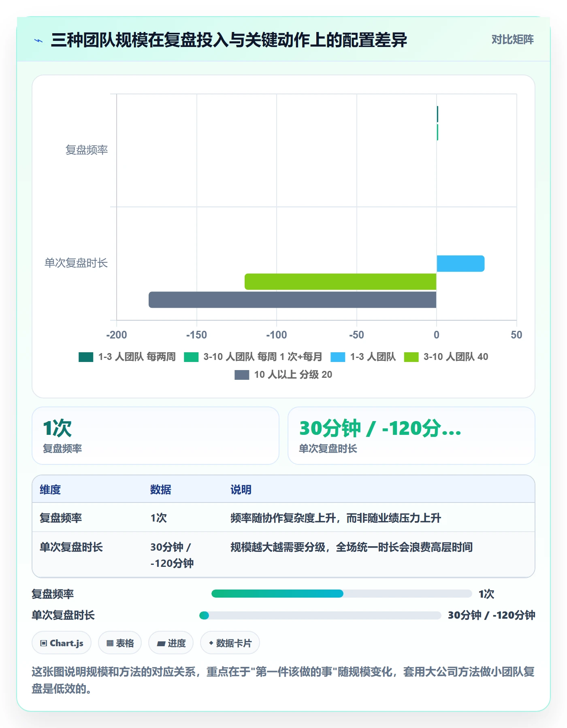
Task: Click the 频率随协作复杂度上升 description in the table
Action: (x=336, y=518)
